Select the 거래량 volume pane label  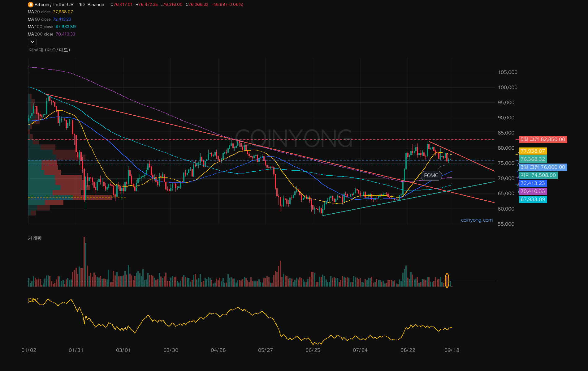(x=35, y=238)
